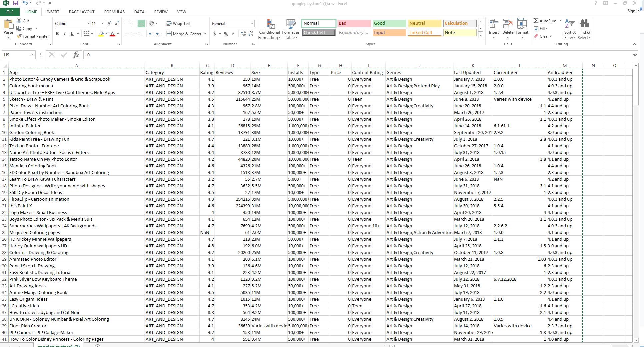644x347 pixels.
Task: Expand the cell styles gallery
Action: pyautogui.click(x=480, y=35)
